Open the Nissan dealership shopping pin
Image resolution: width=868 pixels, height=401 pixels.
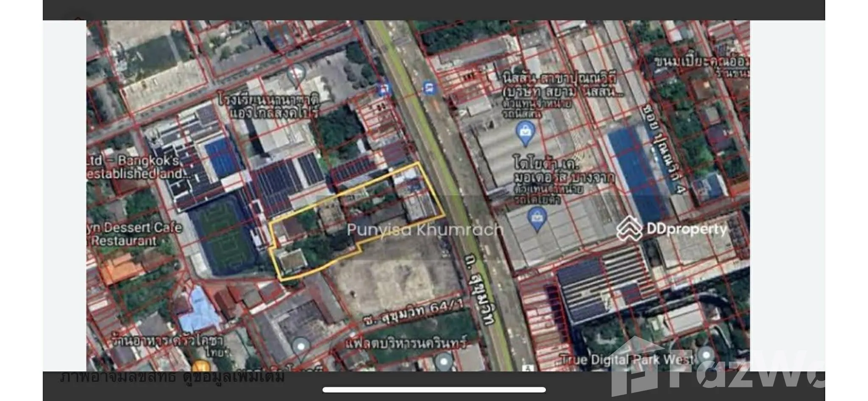click(525, 132)
